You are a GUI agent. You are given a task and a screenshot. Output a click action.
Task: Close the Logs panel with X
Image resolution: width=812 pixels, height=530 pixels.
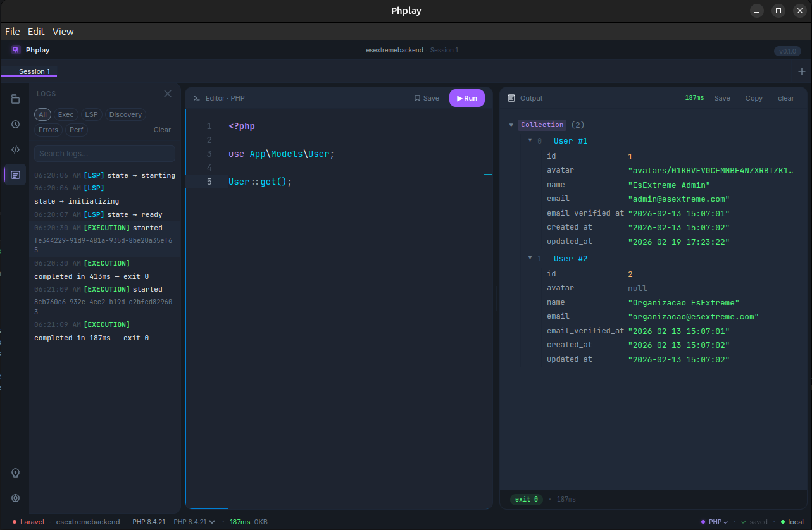168,94
